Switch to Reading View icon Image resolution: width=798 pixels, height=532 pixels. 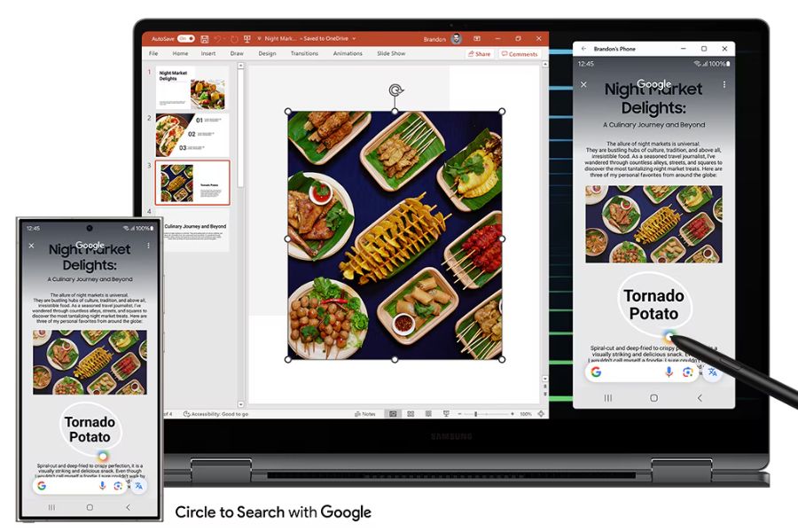(426, 414)
